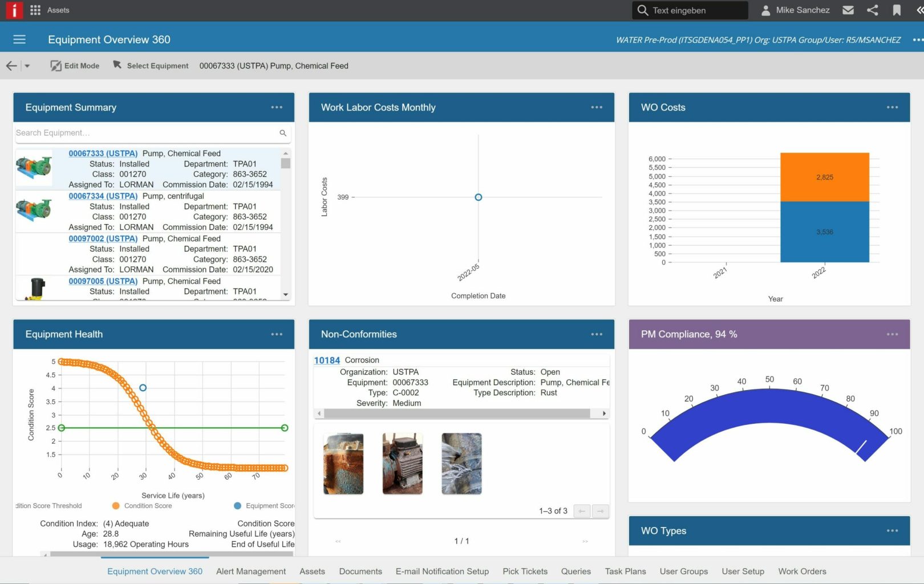This screenshot has width=924, height=584.
Task: Click the Text eingeben search field
Action: (x=690, y=10)
